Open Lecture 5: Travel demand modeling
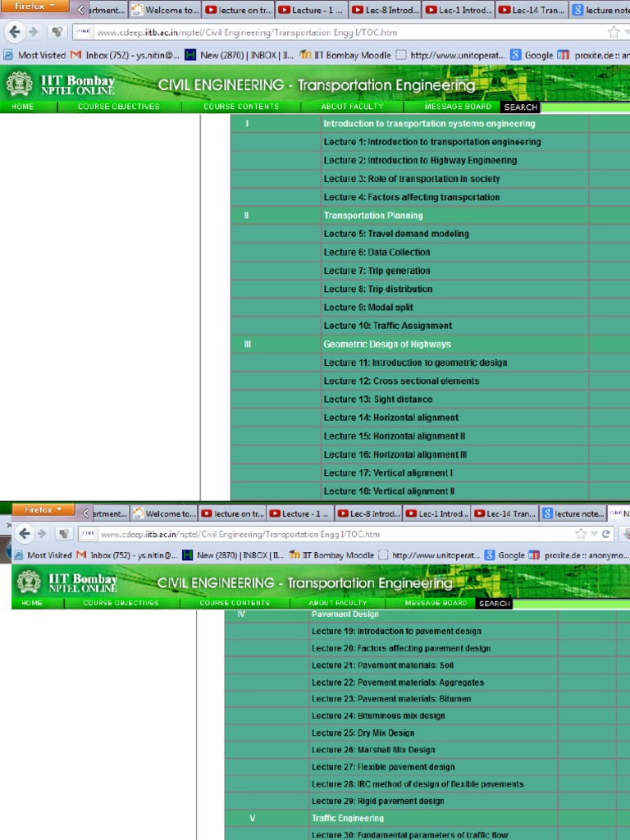Image resolution: width=630 pixels, height=840 pixels. pyautogui.click(x=396, y=234)
